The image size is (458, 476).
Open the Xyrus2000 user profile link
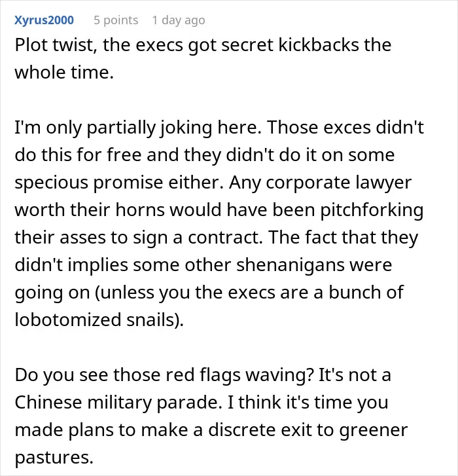pyautogui.click(x=44, y=20)
